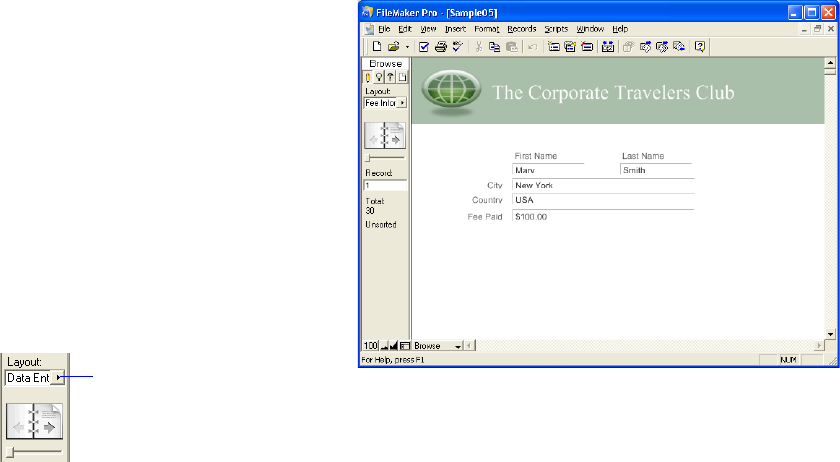Screen dimensions: 840x462
Task: Click the horizontal scrollbar left arrow
Action: (469, 346)
